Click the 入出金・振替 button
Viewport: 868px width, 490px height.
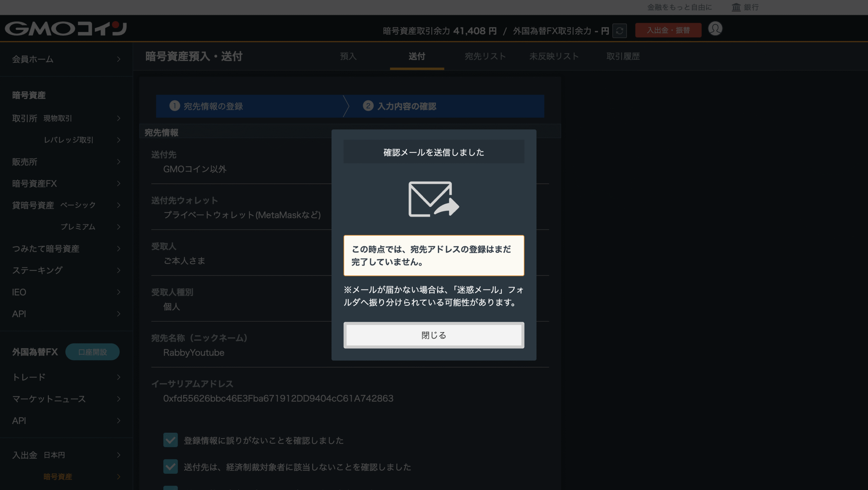(668, 30)
